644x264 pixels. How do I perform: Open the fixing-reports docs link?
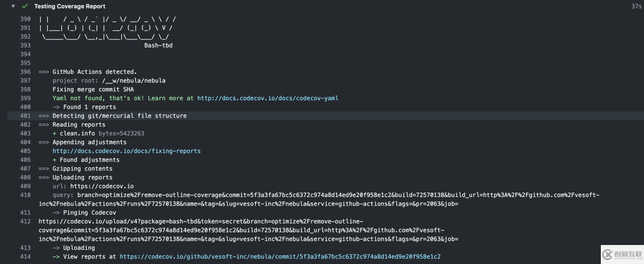[x=126, y=151]
